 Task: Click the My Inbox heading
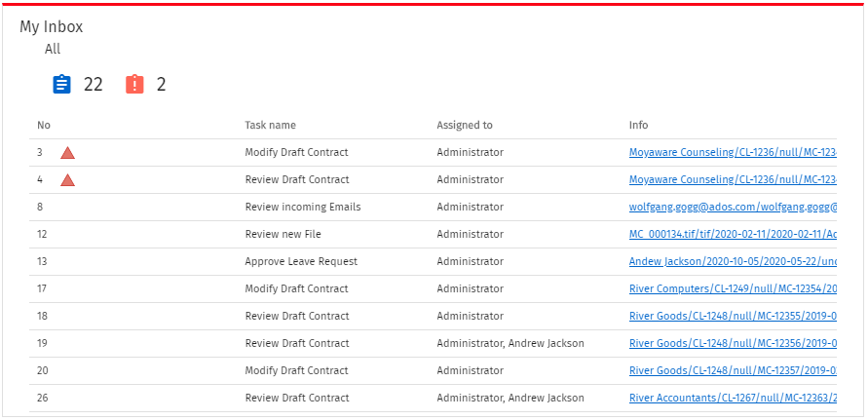coord(52,27)
